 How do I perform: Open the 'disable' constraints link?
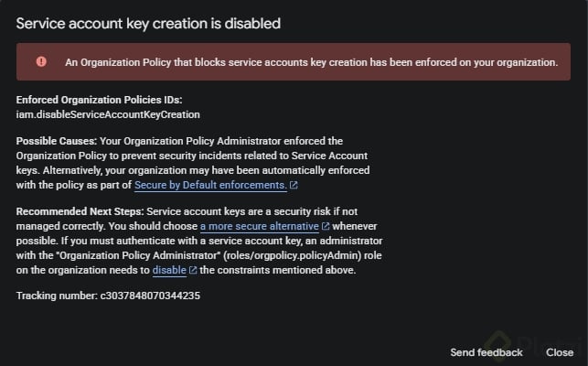169,271
